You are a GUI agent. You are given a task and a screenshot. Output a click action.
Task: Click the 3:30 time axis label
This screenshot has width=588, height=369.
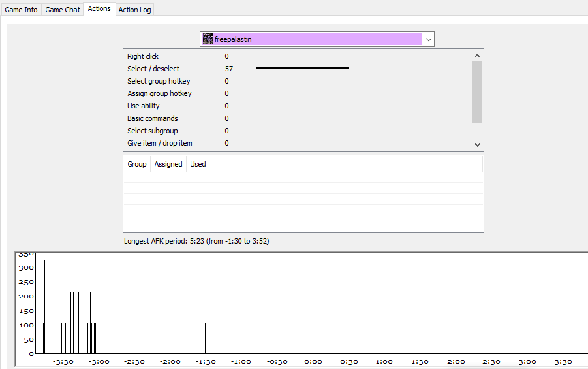pos(563,362)
